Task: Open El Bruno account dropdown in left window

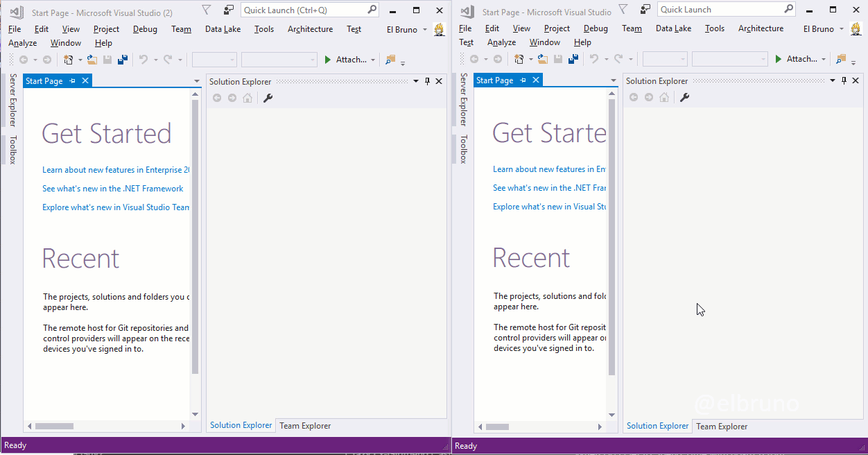Action: click(425, 30)
